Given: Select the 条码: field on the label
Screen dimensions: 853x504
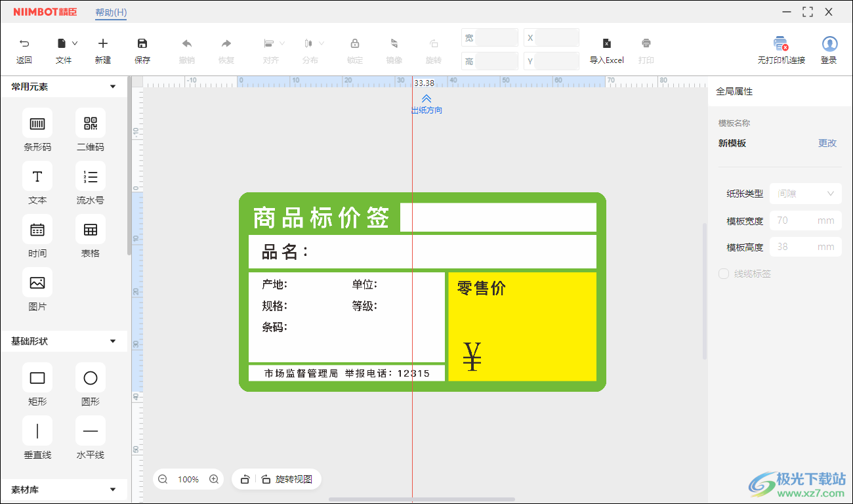Looking at the screenshot, I should point(275,327).
